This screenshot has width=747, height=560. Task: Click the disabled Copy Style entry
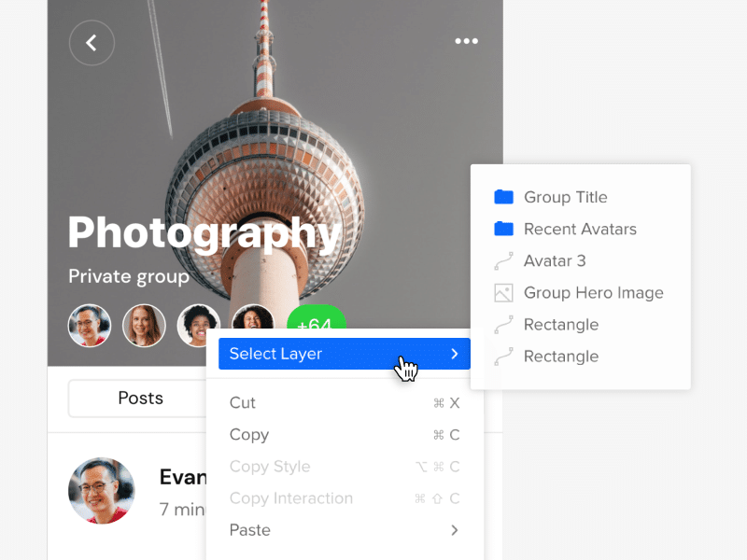point(344,467)
